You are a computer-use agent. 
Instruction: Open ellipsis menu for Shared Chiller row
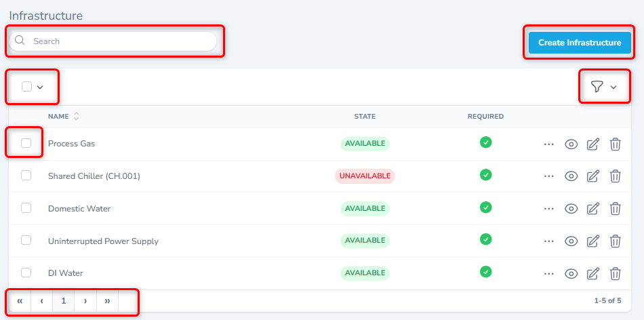(549, 176)
